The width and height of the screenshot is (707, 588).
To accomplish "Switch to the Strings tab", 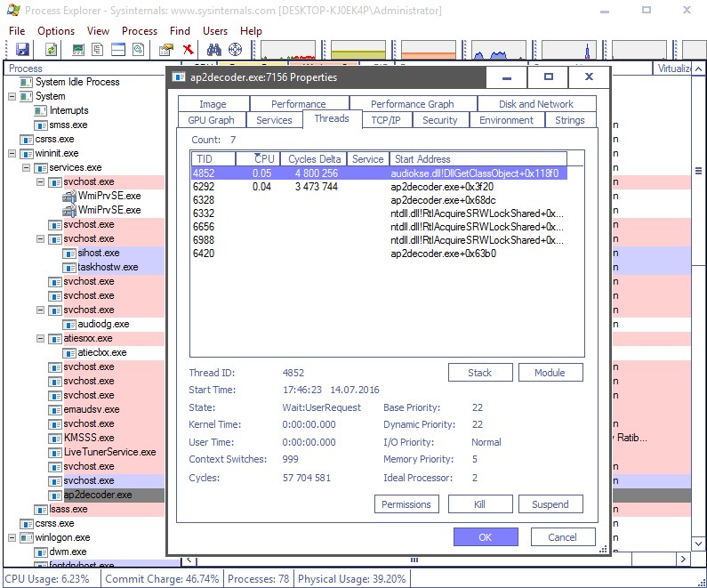I will click(x=569, y=120).
